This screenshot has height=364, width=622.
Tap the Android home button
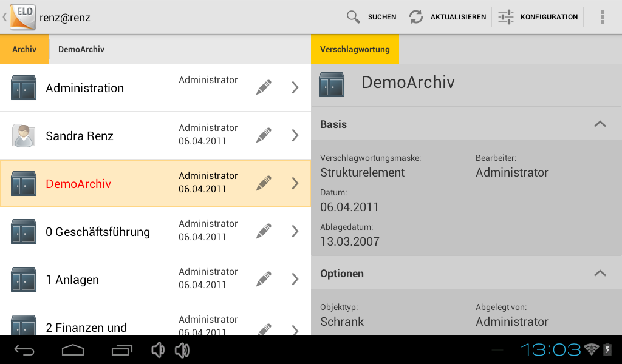73,350
